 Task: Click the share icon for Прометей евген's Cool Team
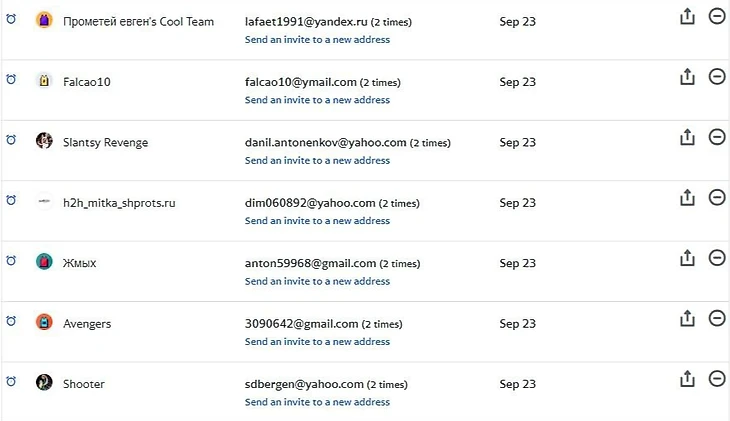pos(687,17)
